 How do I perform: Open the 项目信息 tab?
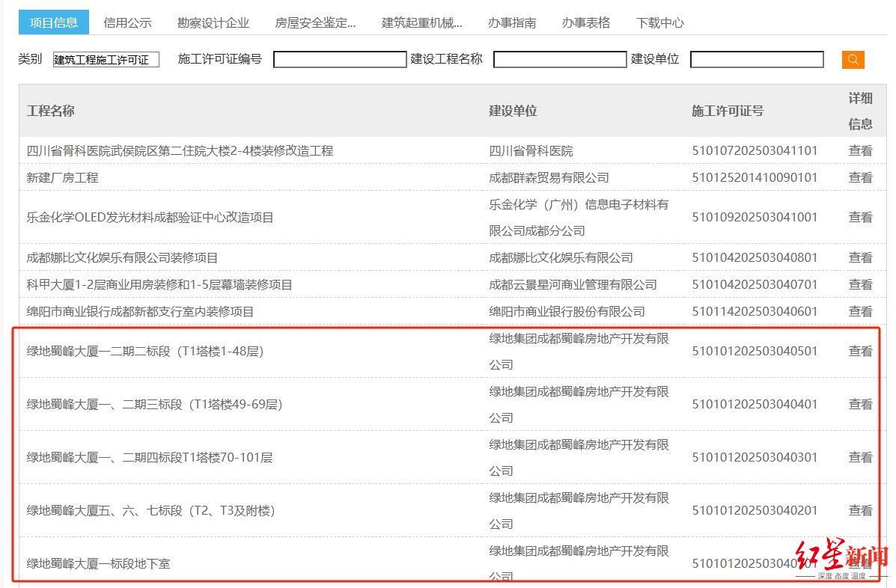coord(54,22)
